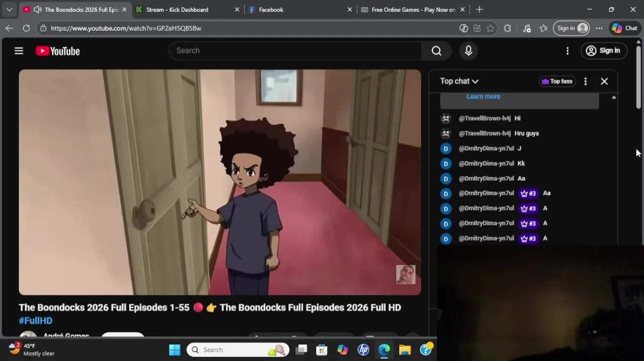
Task: Follow the Learn more link in chat
Action: pos(483,96)
